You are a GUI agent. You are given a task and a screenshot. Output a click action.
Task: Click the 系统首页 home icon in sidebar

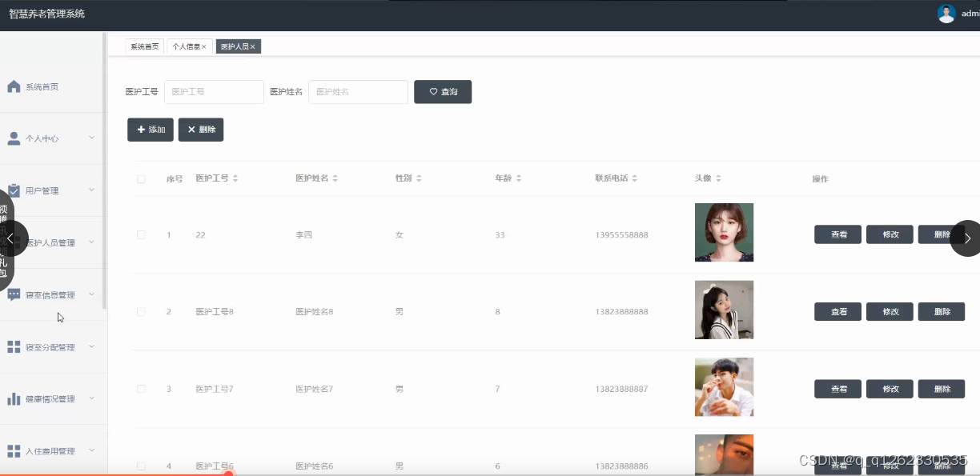click(x=14, y=86)
